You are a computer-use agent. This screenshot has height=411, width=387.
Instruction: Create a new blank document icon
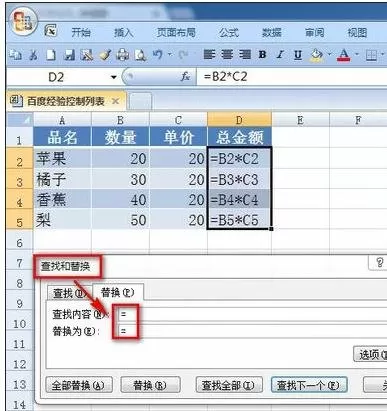point(51,55)
